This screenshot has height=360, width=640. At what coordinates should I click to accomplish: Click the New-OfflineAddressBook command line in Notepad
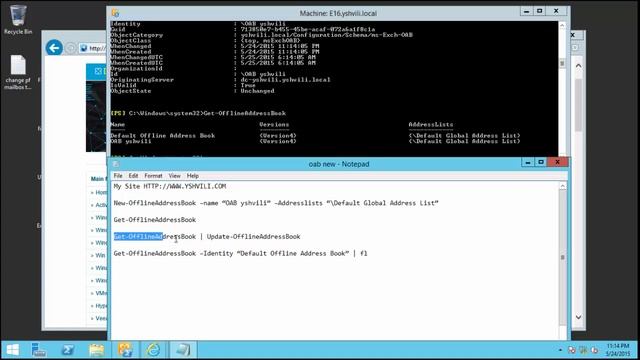[276, 203]
